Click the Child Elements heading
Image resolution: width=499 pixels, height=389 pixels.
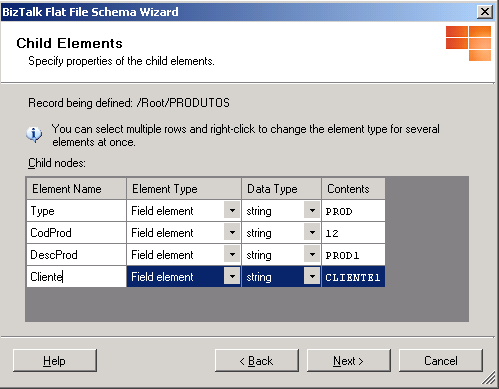[69, 43]
